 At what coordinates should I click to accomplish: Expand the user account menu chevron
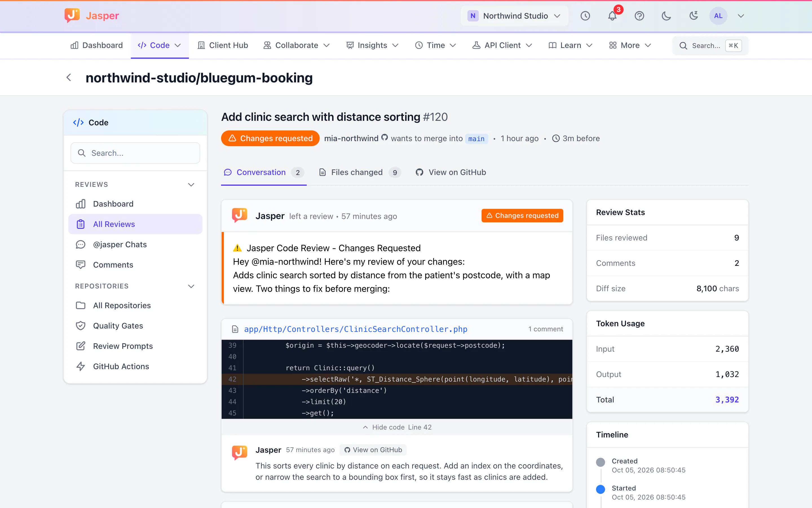tap(741, 16)
